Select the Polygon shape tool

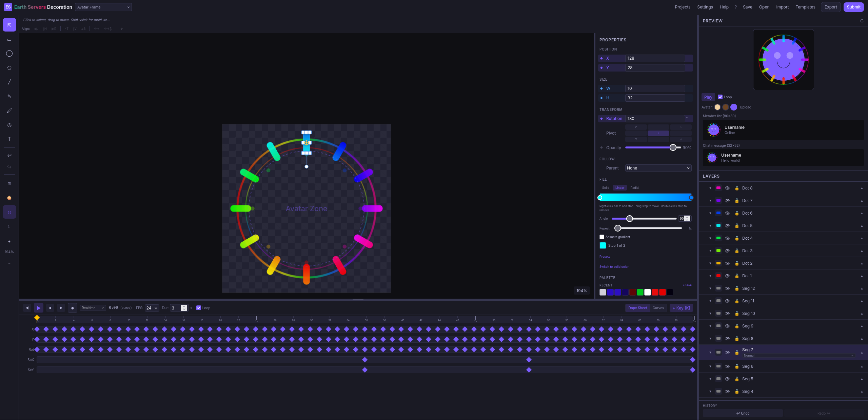9,67
